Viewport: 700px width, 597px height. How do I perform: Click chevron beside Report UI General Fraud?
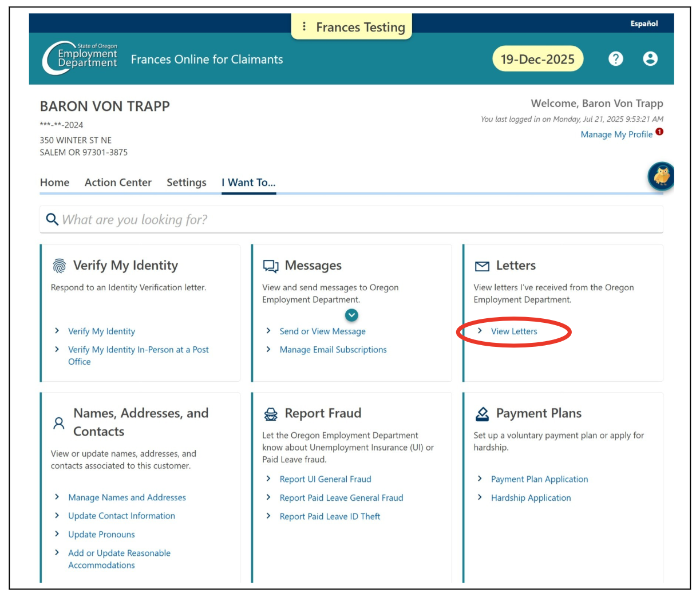tap(268, 479)
